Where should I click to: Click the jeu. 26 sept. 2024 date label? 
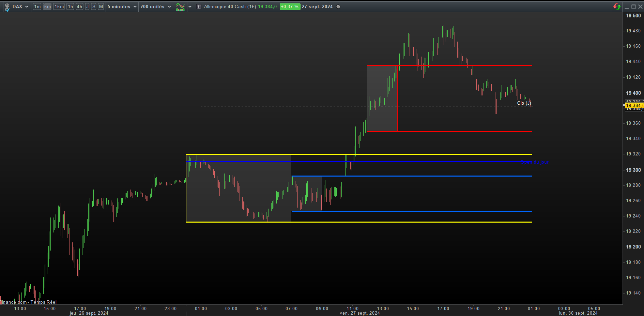pos(89,313)
